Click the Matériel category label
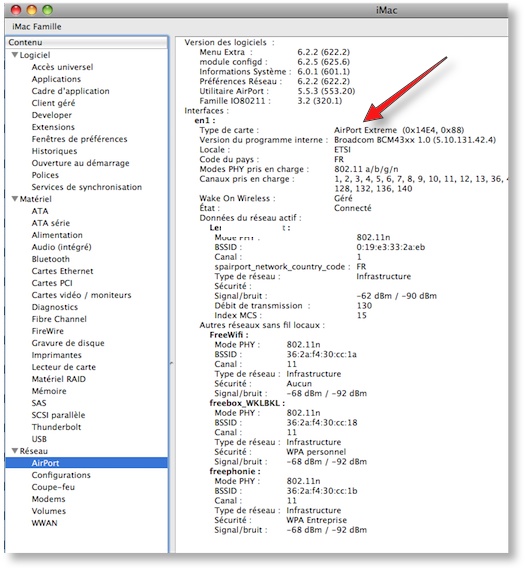 click(35, 199)
